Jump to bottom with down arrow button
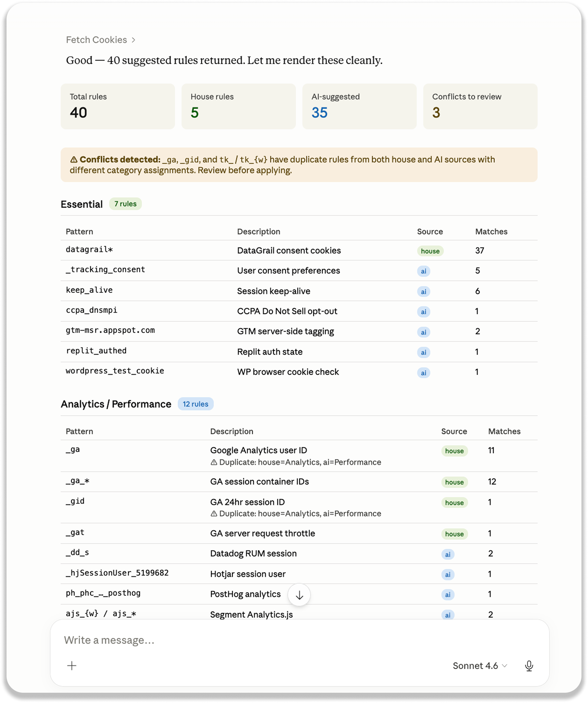This screenshot has height=703, width=588. pyautogui.click(x=299, y=595)
